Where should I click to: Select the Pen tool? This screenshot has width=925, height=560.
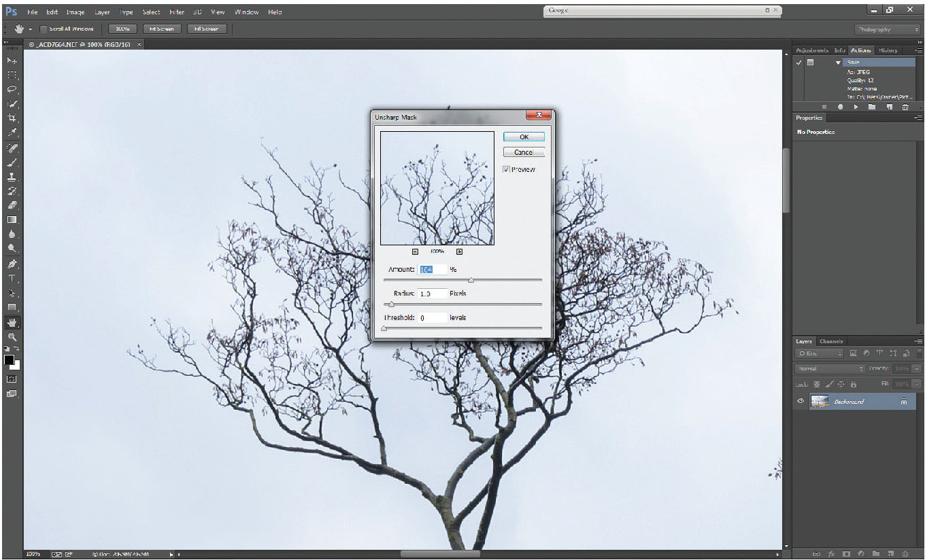tap(12, 264)
